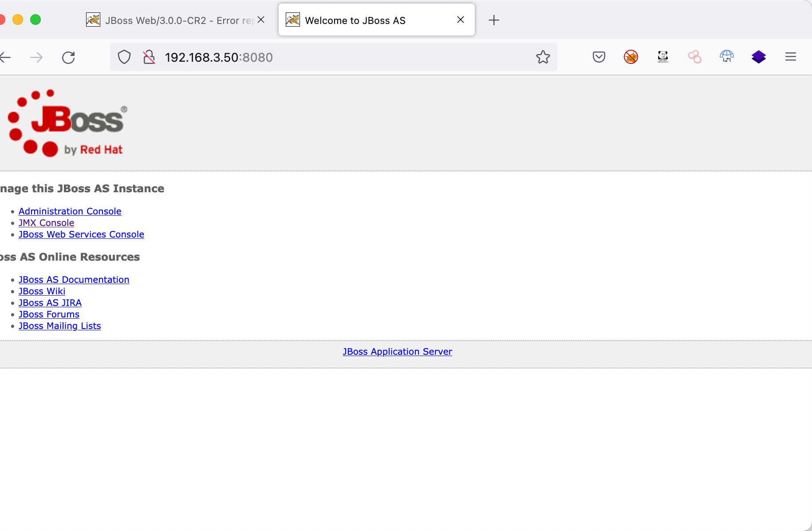Close the Welcome to JBoss AS tab
This screenshot has height=531, width=812.
pos(461,20)
